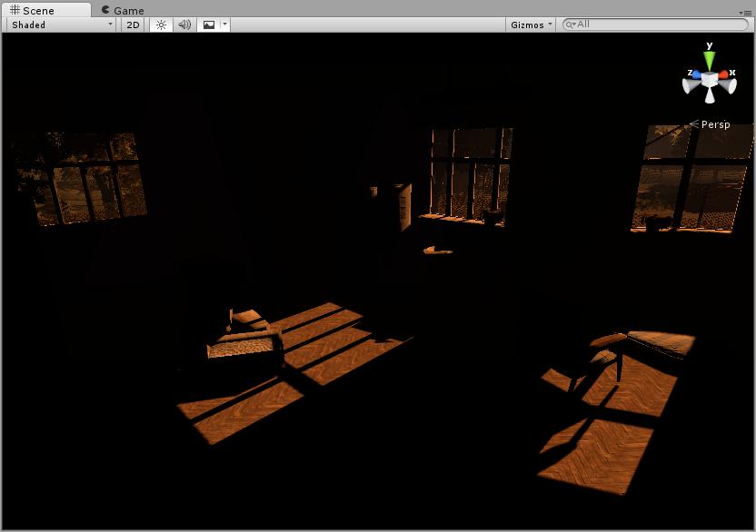The width and height of the screenshot is (756, 532).
Task: Open the Shaded draw mode dropdown
Action: (61, 25)
